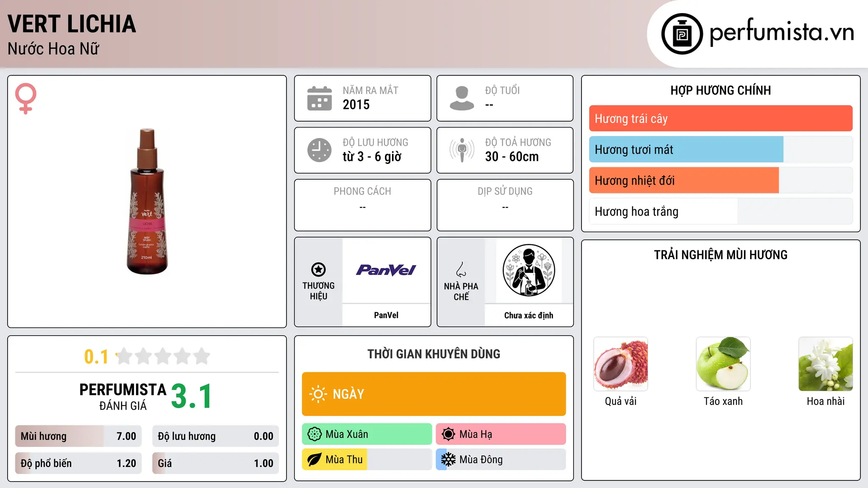Click the PERFUMISTA ĐÁNH GIÁ label
This screenshot has height=488, width=868.
tap(123, 397)
